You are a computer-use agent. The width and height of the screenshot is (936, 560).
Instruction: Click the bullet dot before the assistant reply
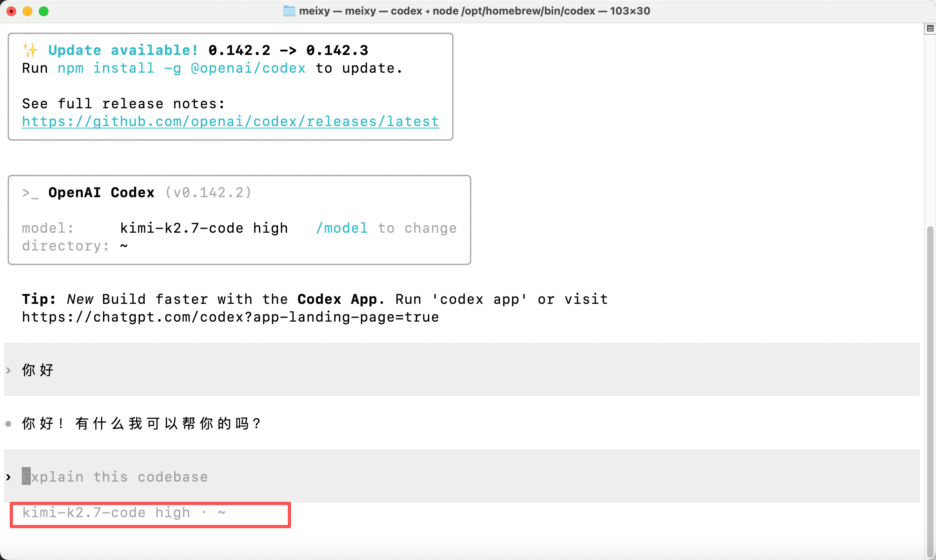(8, 424)
